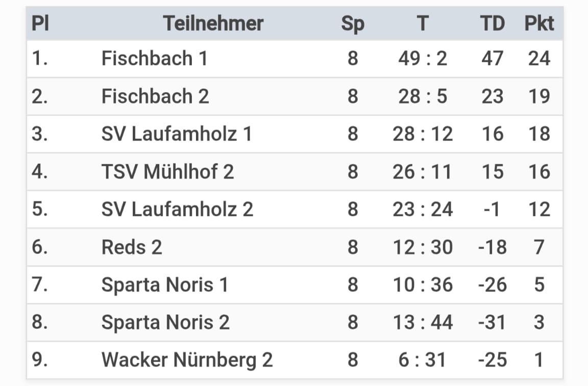Click Wacker Nürnberg 2 team name

187,360
